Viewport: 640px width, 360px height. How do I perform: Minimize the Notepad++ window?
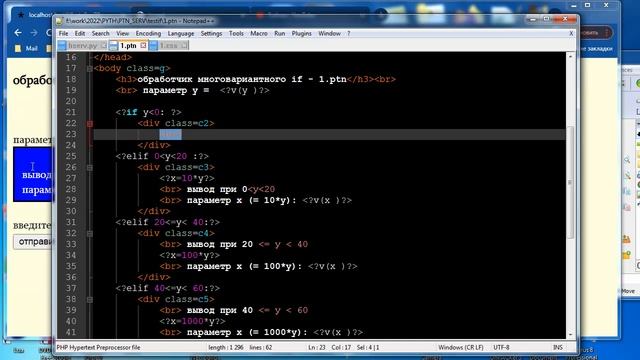[532, 19]
